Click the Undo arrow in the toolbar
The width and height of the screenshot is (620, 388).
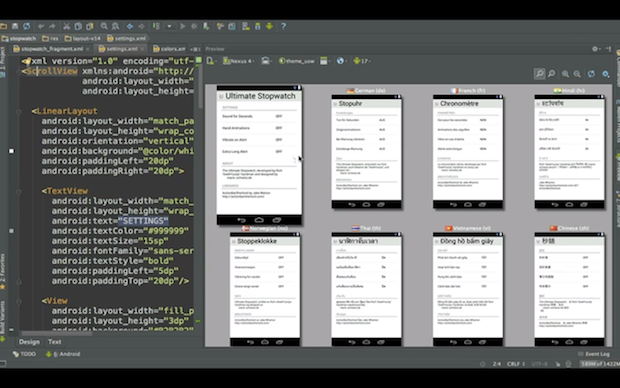pos(41,26)
